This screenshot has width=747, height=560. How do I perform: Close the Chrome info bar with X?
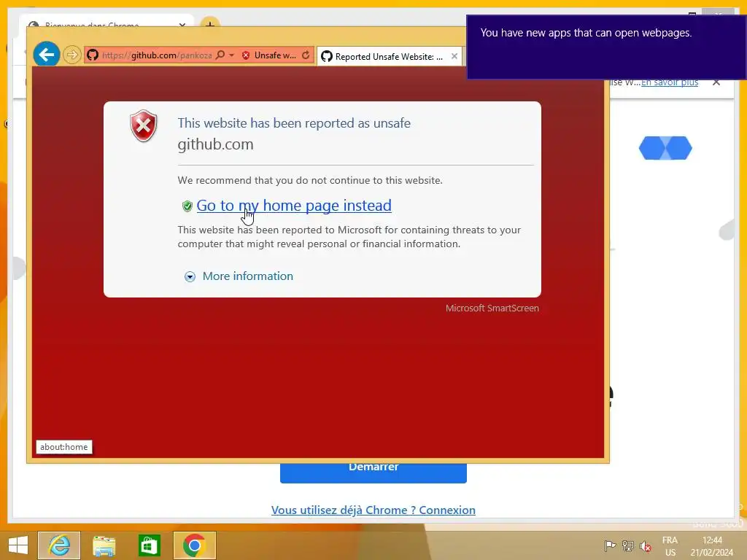pyautogui.click(x=716, y=82)
